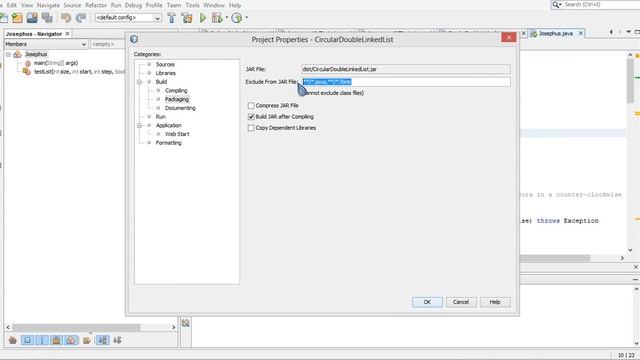Toggle the Sort by Name icon
The width and height of the screenshot is (640, 360).
[102, 340]
